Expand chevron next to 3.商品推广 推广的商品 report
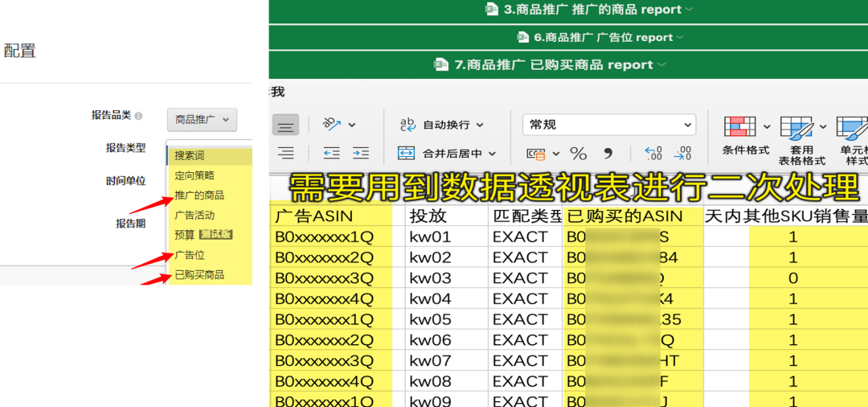This screenshot has height=407, width=868. point(689,10)
